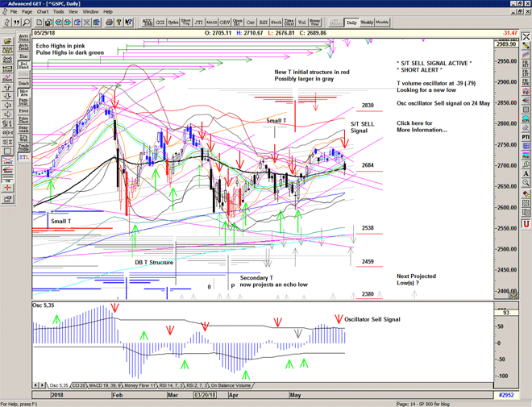Switch chart to Daily timeframe
This screenshot has height=407, width=532.
coord(351,23)
